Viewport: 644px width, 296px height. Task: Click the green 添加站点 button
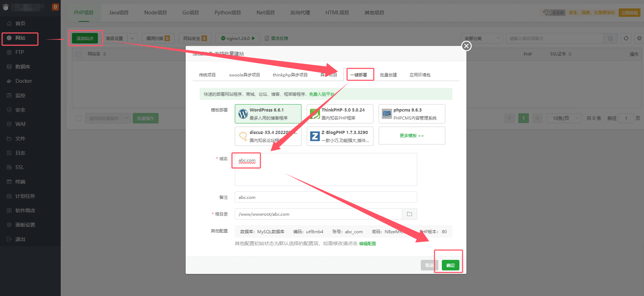(85, 38)
